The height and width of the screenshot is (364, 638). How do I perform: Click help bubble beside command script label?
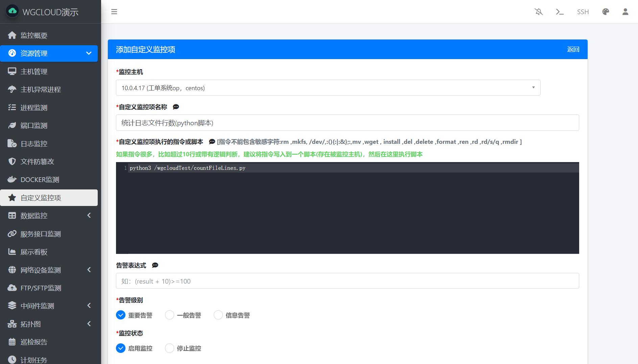point(212,142)
